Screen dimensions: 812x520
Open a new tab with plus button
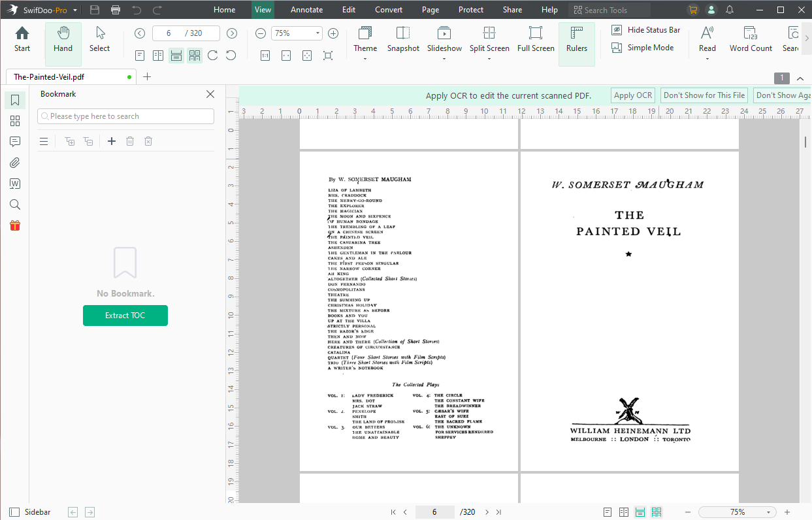tap(147, 76)
